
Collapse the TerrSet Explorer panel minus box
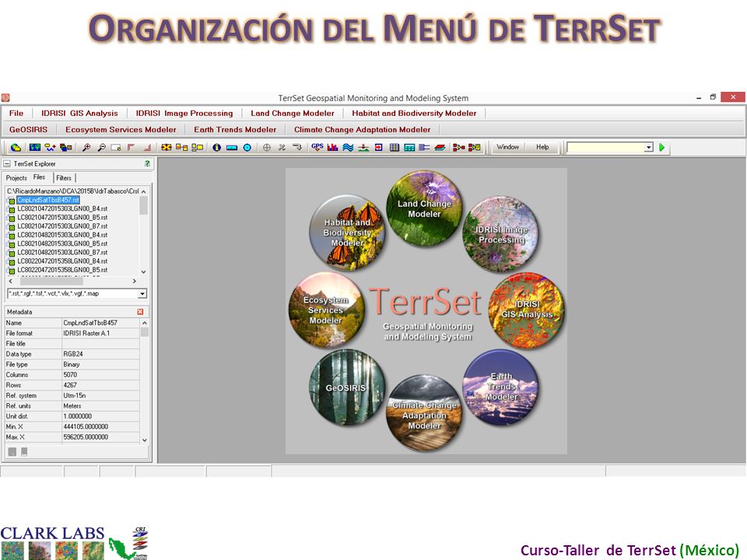pos(7,163)
